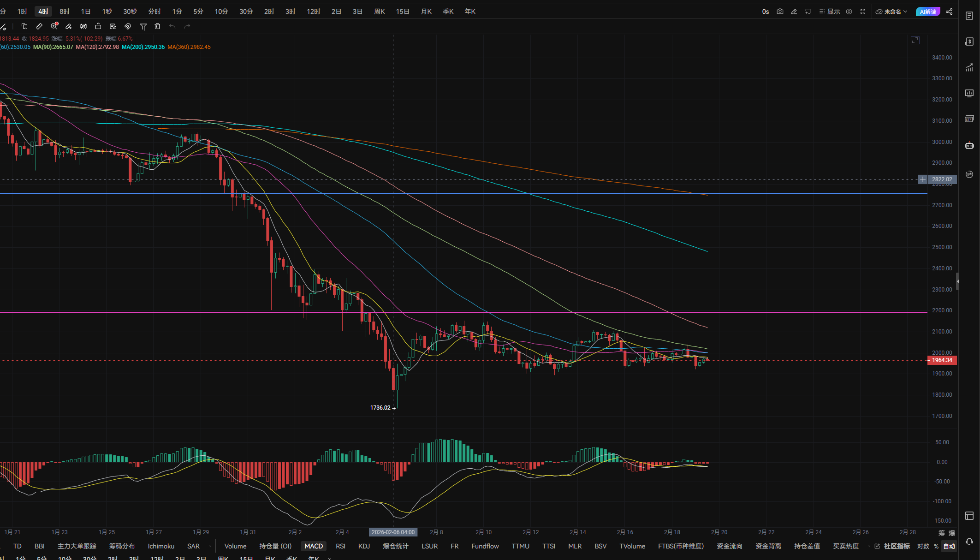The width and height of the screenshot is (980, 560).
Task: Switch to the RSI indicator tab
Action: point(340,546)
